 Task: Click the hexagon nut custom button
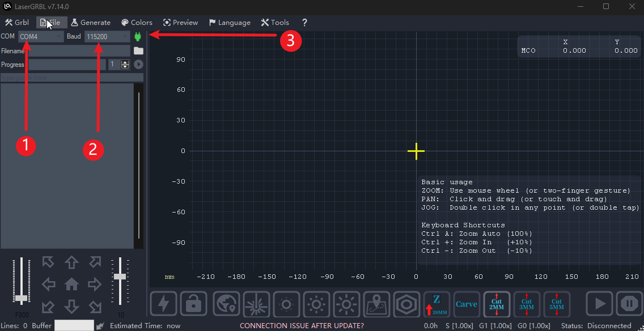406,304
